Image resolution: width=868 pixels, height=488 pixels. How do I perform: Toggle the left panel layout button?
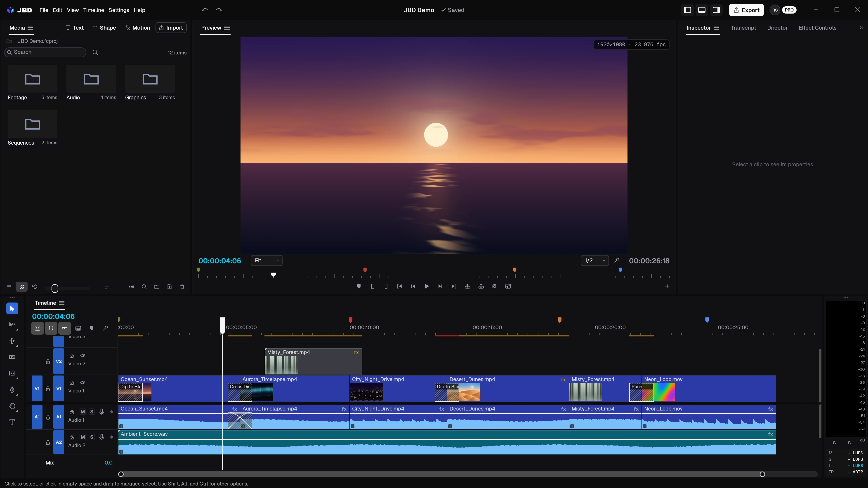click(x=687, y=10)
